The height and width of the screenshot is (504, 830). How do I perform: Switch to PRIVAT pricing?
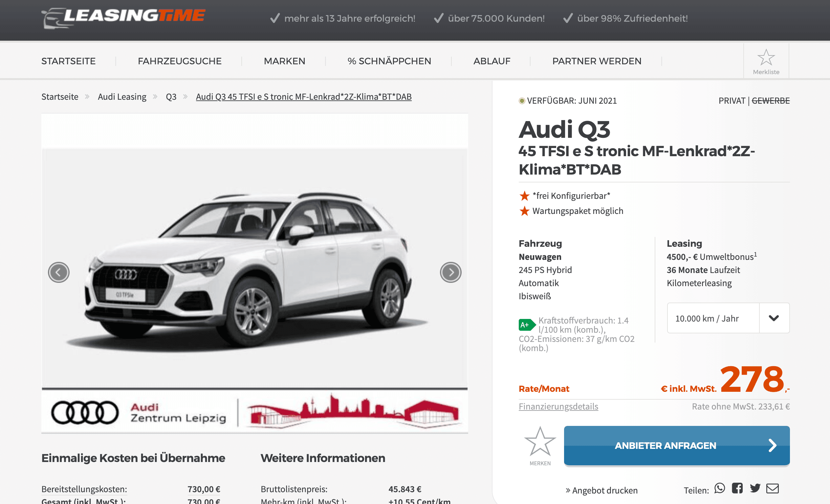coord(732,101)
